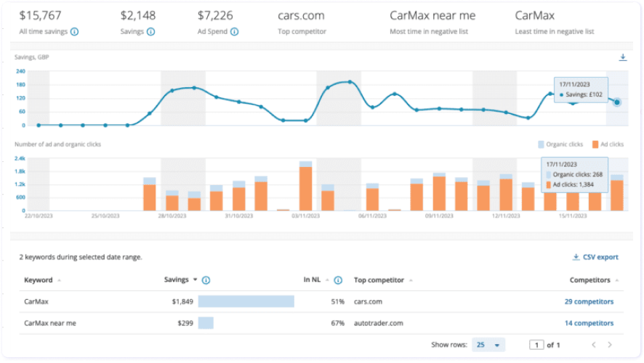Open the Ad Spend info icon
This screenshot has height=363, width=644.
click(x=234, y=32)
